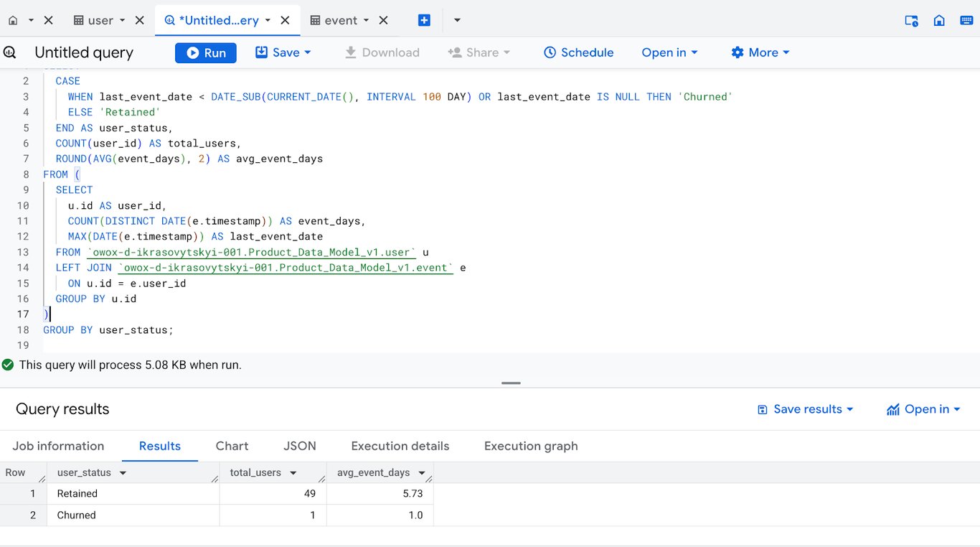Open the event tab dropdown arrow
This screenshot has width=980, height=547.
click(x=366, y=20)
